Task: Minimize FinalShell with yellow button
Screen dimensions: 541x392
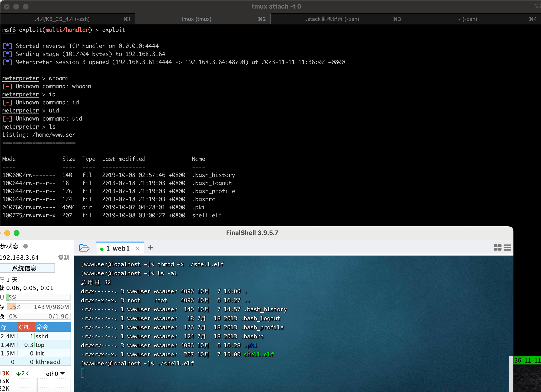Action: [x=7, y=233]
